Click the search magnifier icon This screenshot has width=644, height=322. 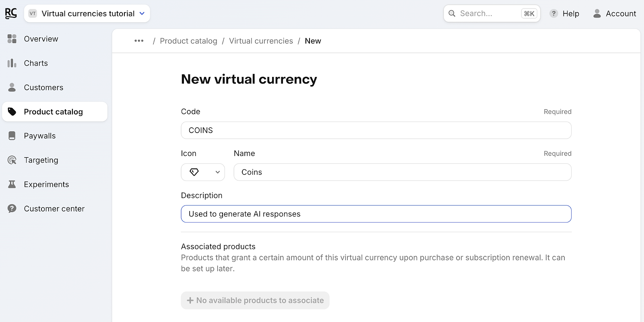click(452, 13)
